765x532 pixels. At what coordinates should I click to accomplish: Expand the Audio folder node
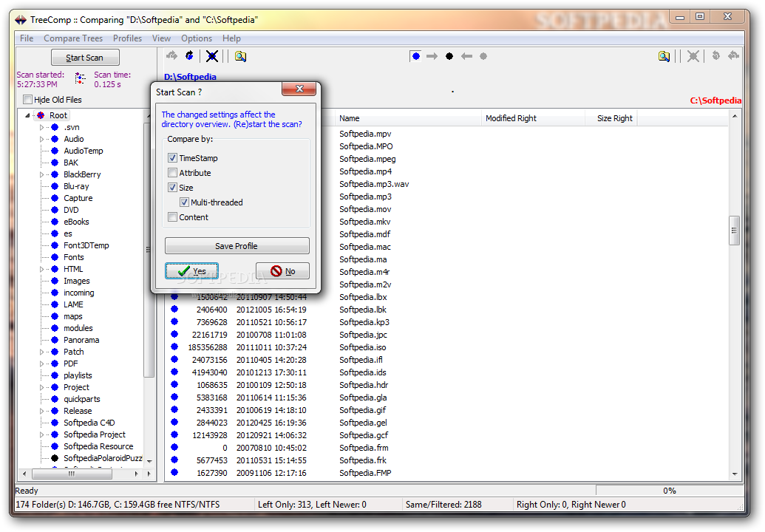tap(41, 139)
